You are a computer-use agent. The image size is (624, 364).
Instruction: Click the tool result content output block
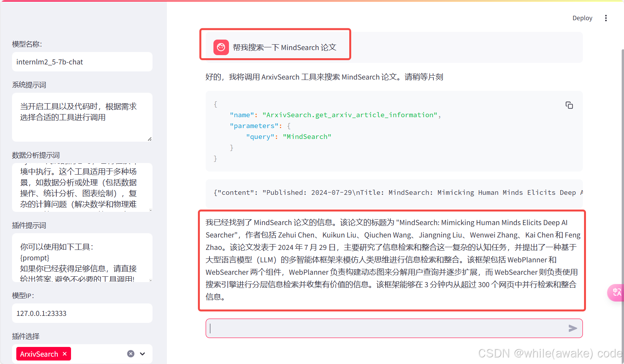point(394,192)
